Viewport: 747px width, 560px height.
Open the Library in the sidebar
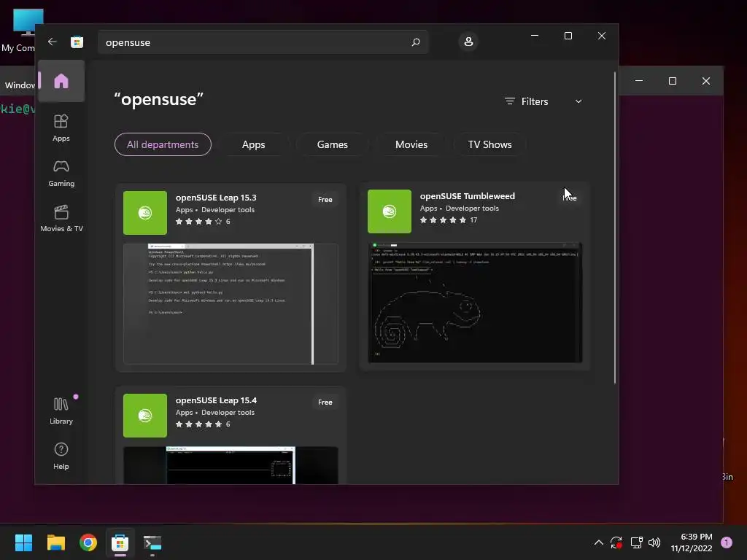(x=61, y=411)
